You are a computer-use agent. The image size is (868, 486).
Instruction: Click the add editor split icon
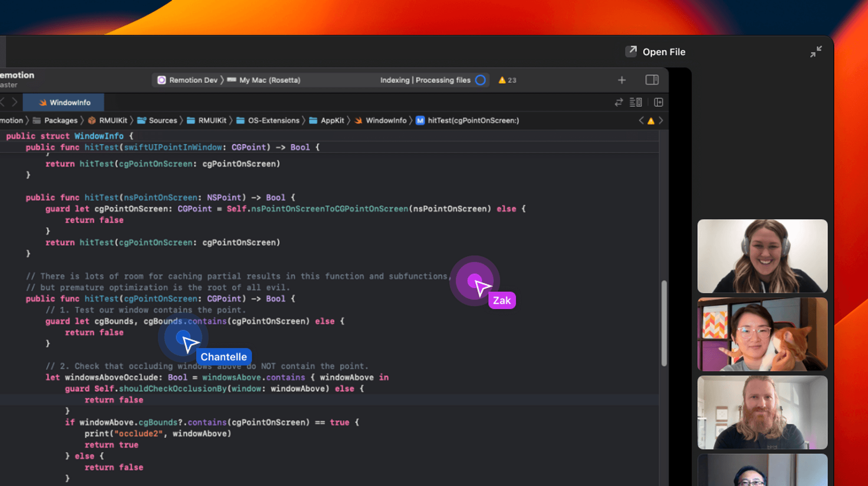pyautogui.click(x=658, y=102)
